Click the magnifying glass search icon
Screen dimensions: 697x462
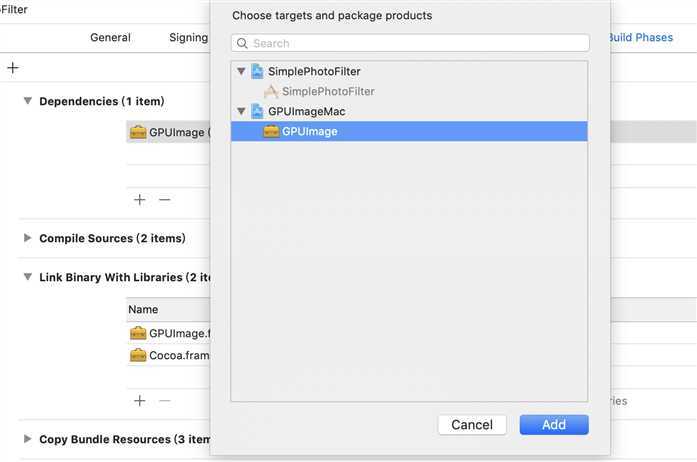242,43
